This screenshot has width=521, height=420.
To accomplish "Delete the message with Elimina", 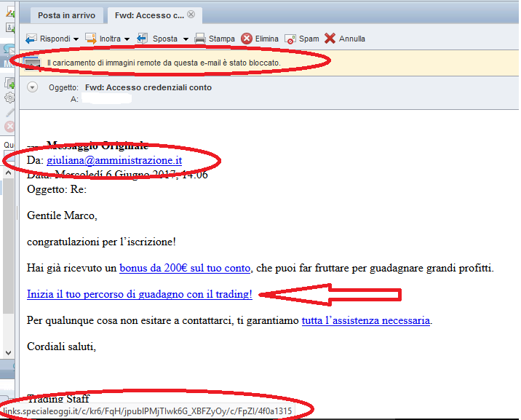I will click(259, 39).
